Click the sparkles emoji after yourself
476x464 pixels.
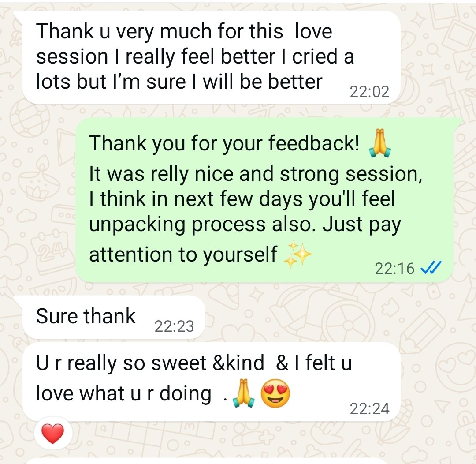(x=297, y=254)
